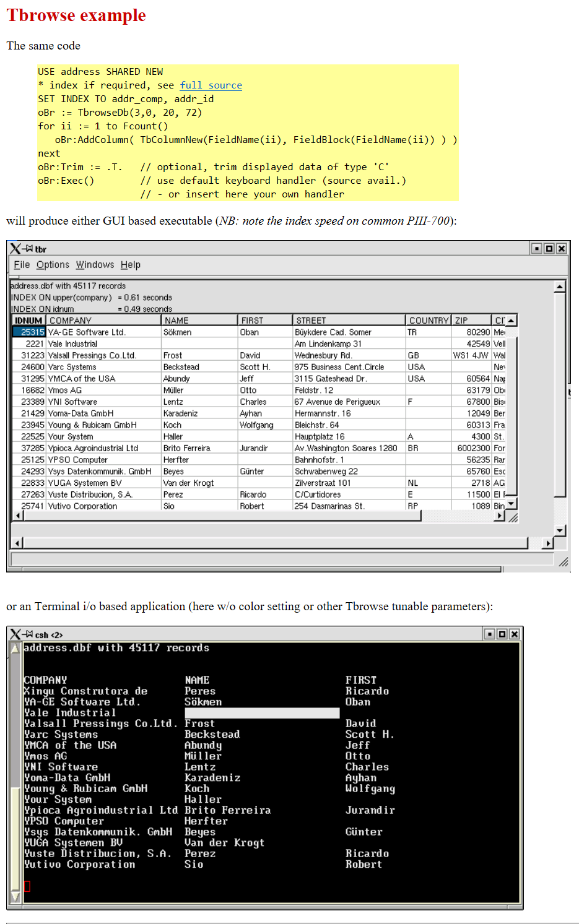Open the Windows menu in tbr window
The image size is (579, 924).
coord(95,265)
